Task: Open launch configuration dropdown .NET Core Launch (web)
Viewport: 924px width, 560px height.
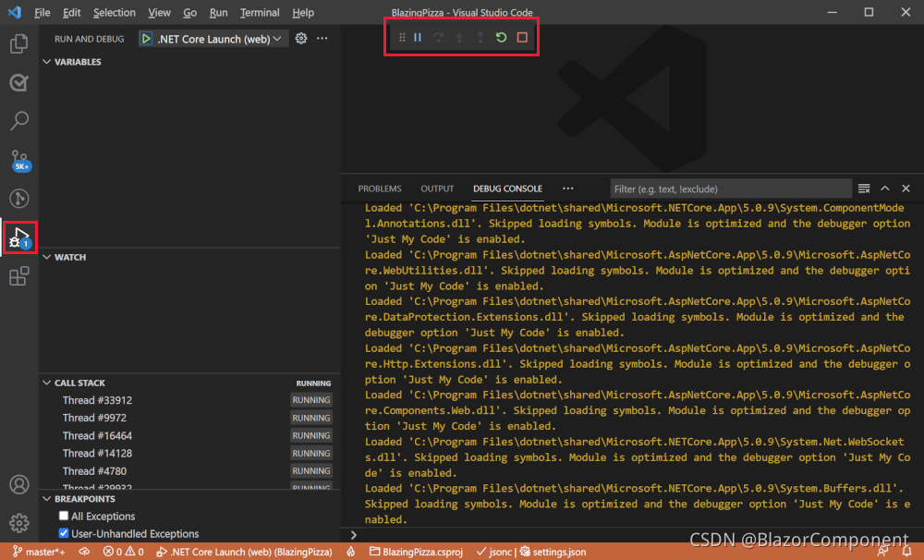Action: pyautogui.click(x=219, y=39)
